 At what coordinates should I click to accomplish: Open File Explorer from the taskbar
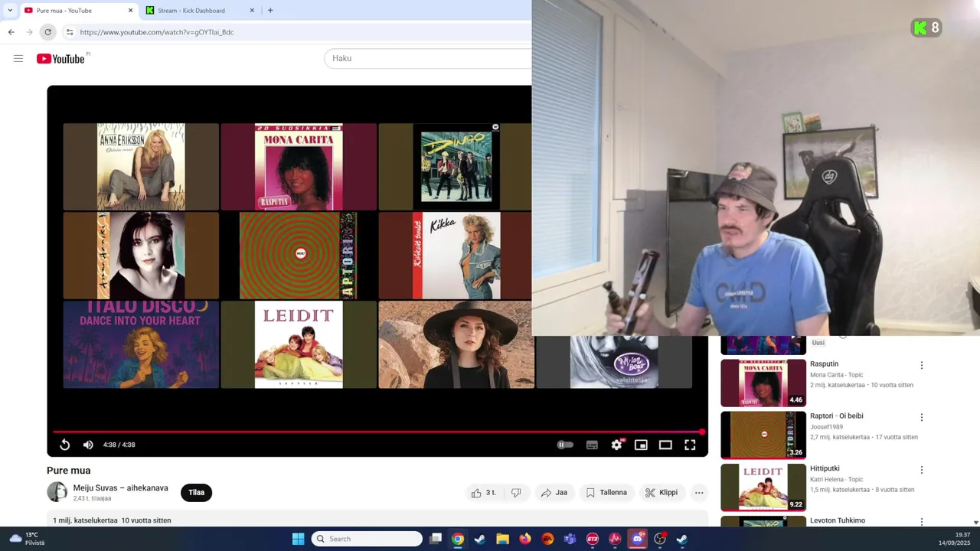(x=502, y=539)
